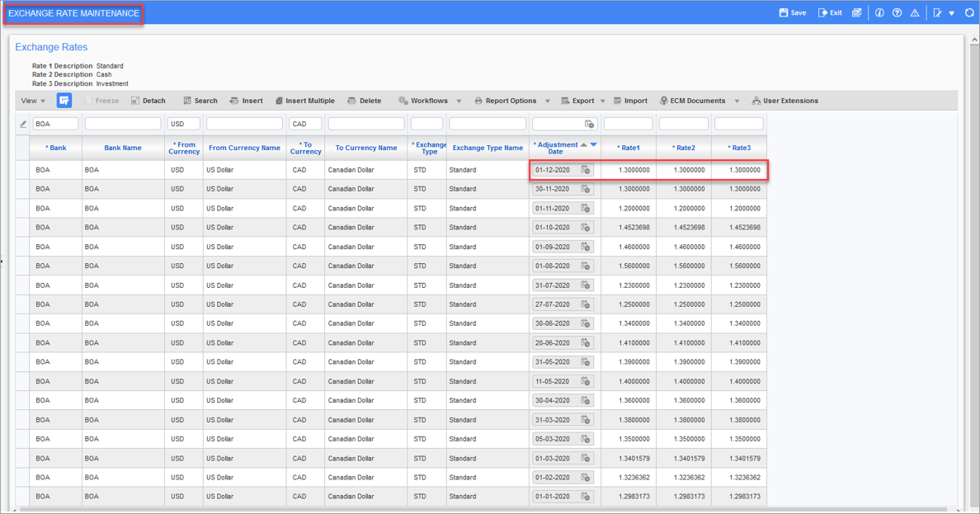Open calendar icon for 30-04-2020 date
The height and width of the screenshot is (514, 980).
coord(586,400)
